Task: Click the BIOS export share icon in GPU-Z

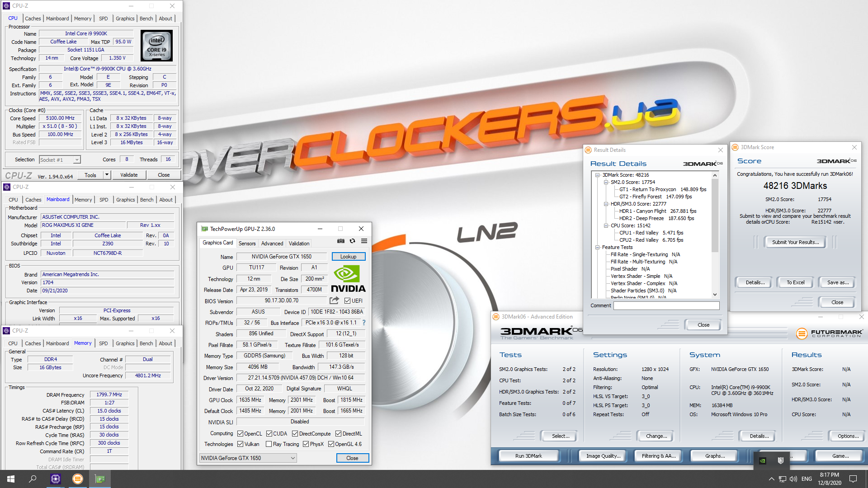Action: pos(335,300)
